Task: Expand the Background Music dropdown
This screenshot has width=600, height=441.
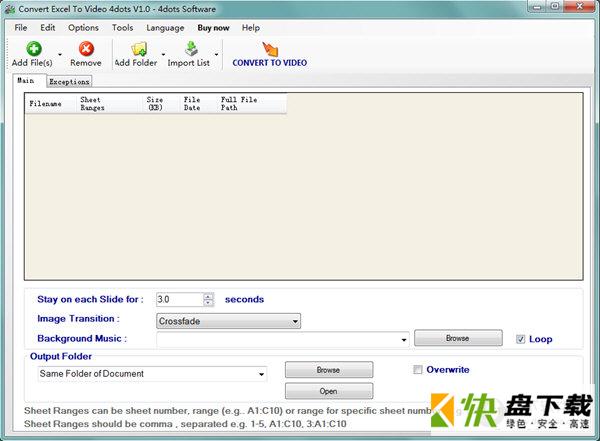Action: (404, 340)
